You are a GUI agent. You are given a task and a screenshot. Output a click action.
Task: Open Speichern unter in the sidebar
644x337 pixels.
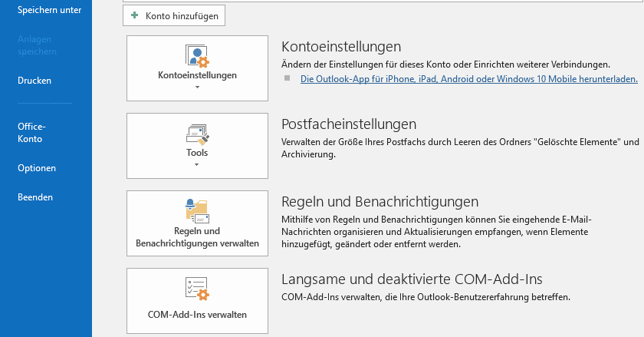coord(49,10)
